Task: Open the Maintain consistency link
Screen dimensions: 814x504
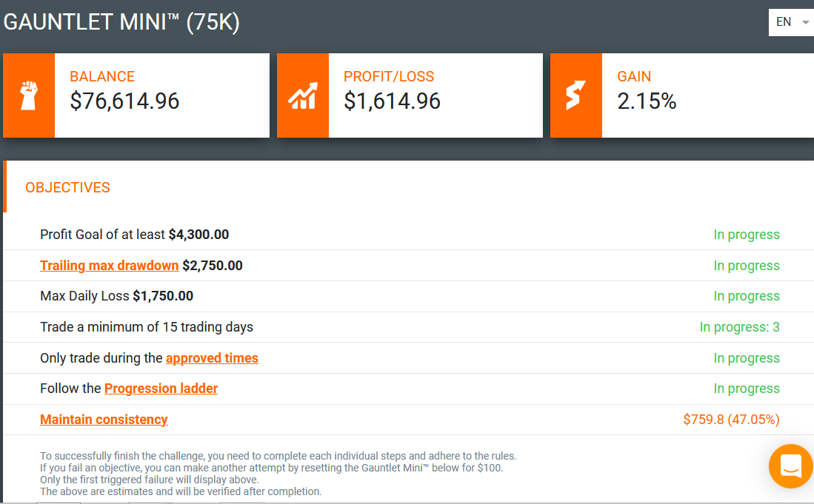Action: point(104,420)
